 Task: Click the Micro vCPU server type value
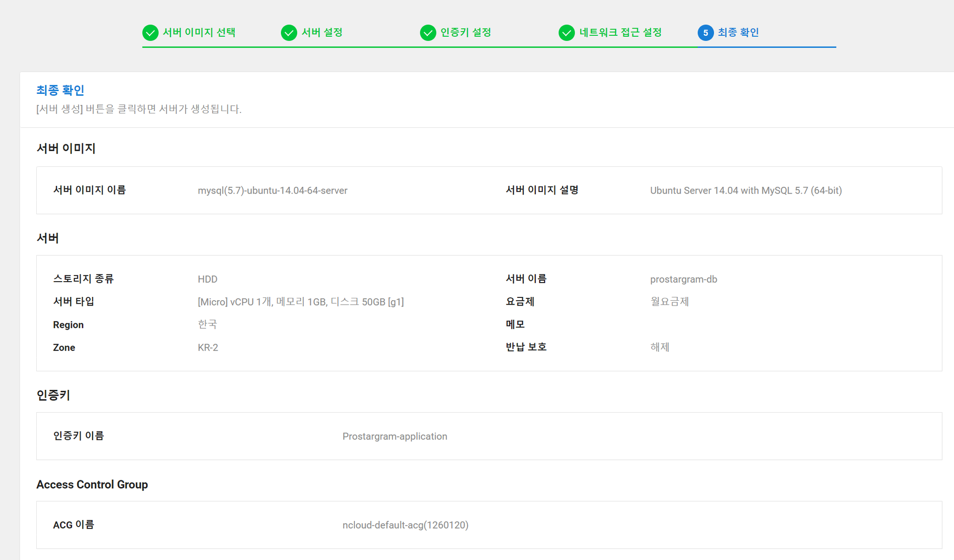(x=301, y=302)
